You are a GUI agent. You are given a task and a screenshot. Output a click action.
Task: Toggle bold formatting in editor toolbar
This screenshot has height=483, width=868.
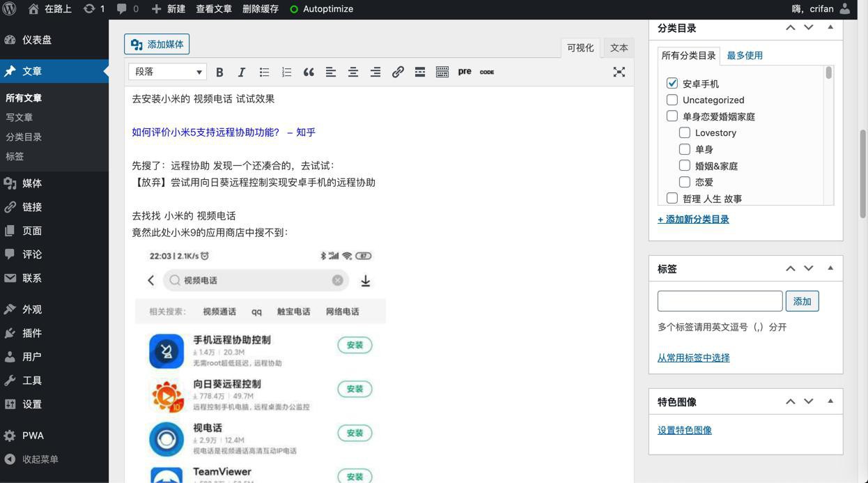(219, 72)
